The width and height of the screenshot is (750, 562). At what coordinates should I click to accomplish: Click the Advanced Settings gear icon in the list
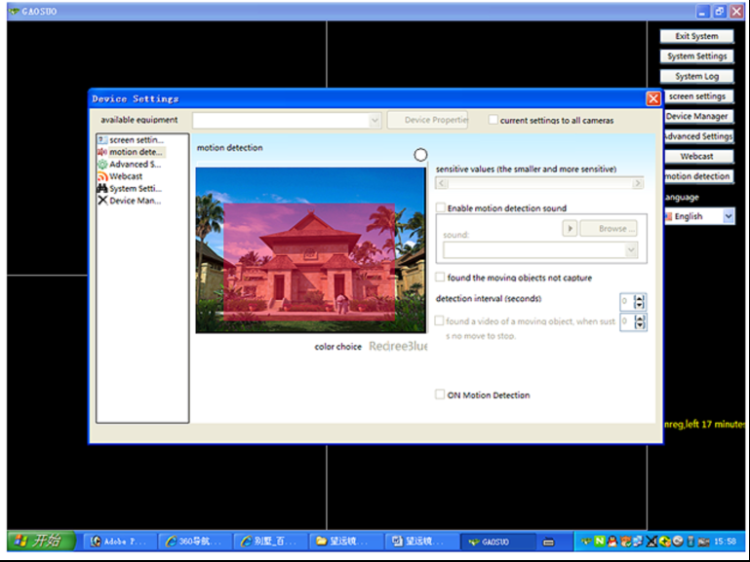[102, 164]
